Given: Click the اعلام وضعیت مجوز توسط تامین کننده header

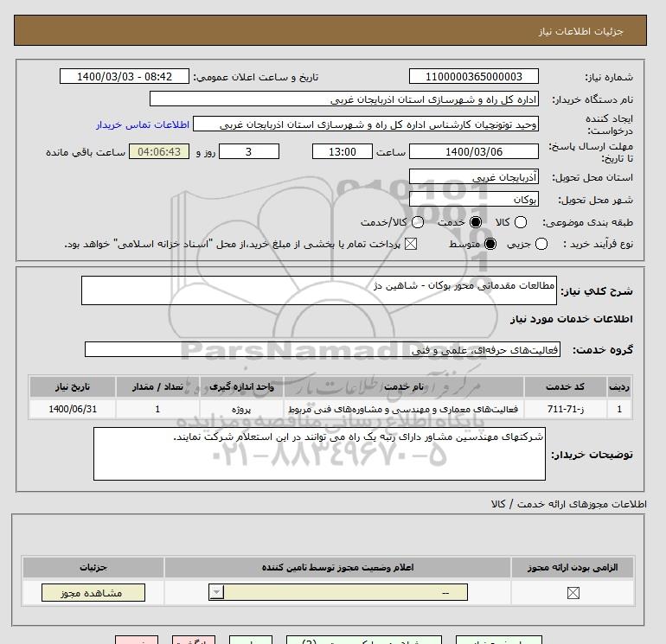Looking at the screenshot, I should (x=337, y=567).
